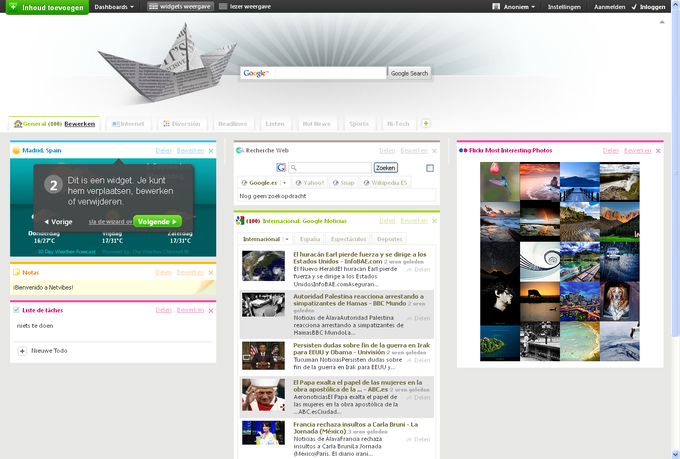Click the Flickr logo dots icon
680x459 pixels.
point(463,151)
